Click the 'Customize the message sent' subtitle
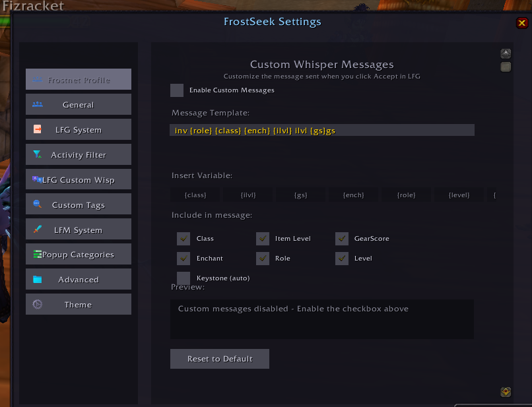Screen dimensions: 532x407 point(321,77)
